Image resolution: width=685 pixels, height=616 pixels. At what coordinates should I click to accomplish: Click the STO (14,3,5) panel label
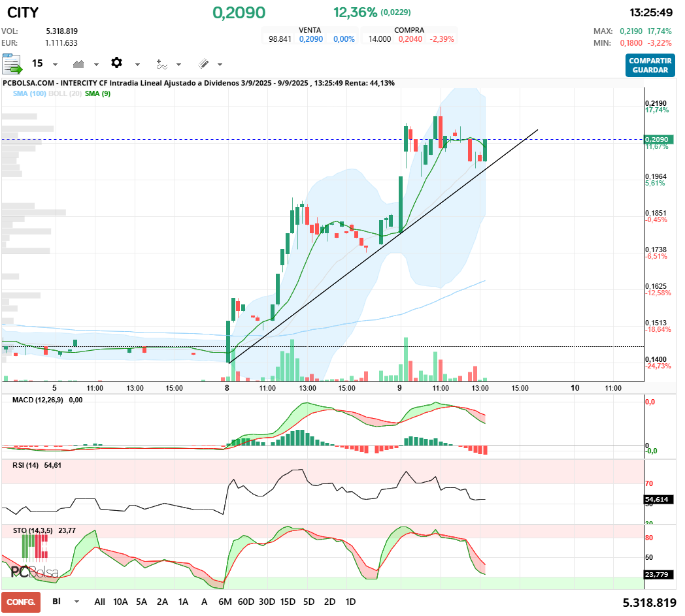(x=33, y=530)
